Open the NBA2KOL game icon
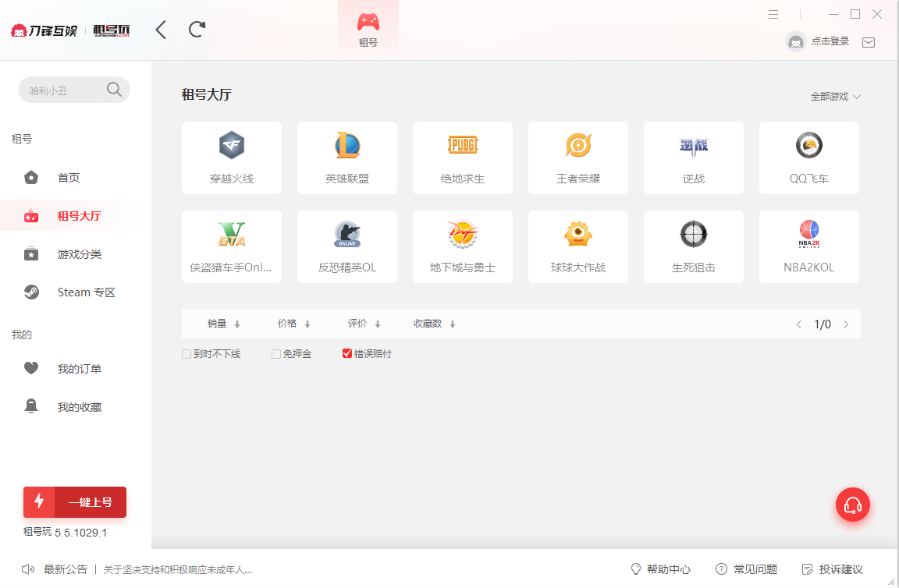The image size is (899, 588). (808, 246)
